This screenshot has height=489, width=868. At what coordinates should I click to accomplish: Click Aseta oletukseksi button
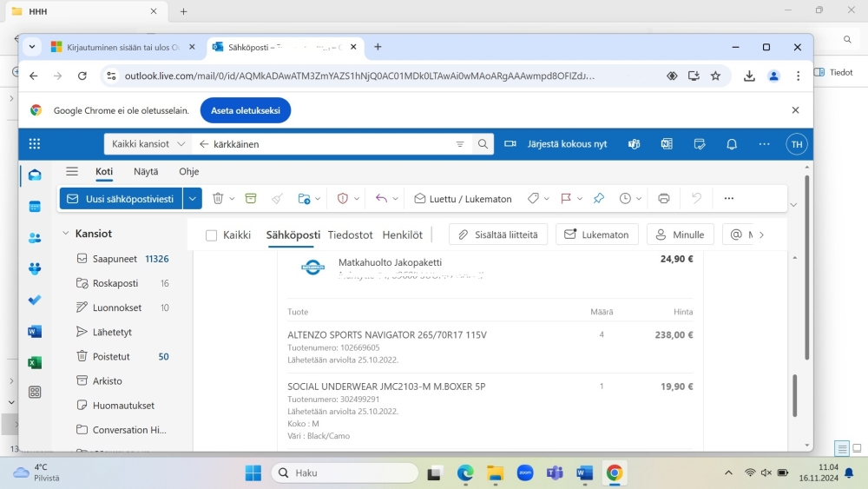246,110
